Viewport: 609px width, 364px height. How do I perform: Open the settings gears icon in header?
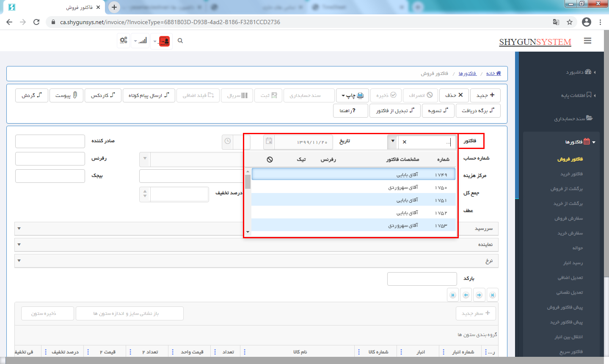pyautogui.click(x=124, y=41)
